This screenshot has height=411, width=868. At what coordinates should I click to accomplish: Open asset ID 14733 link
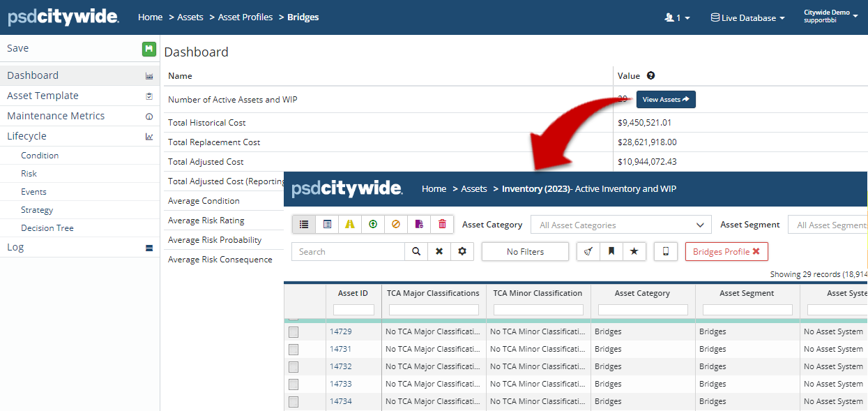pyautogui.click(x=340, y=384)
